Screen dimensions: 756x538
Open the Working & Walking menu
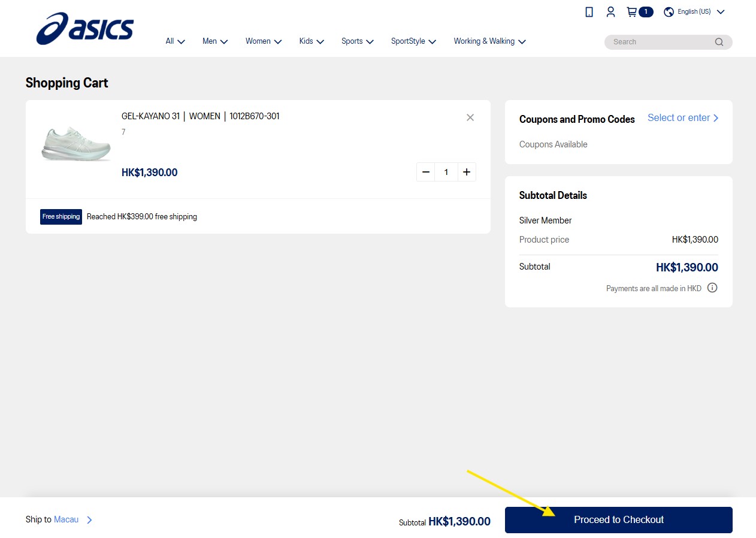(490, 41)
